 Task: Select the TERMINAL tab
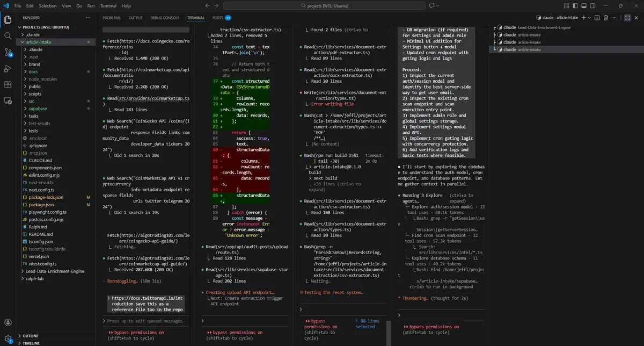(196, 18)
